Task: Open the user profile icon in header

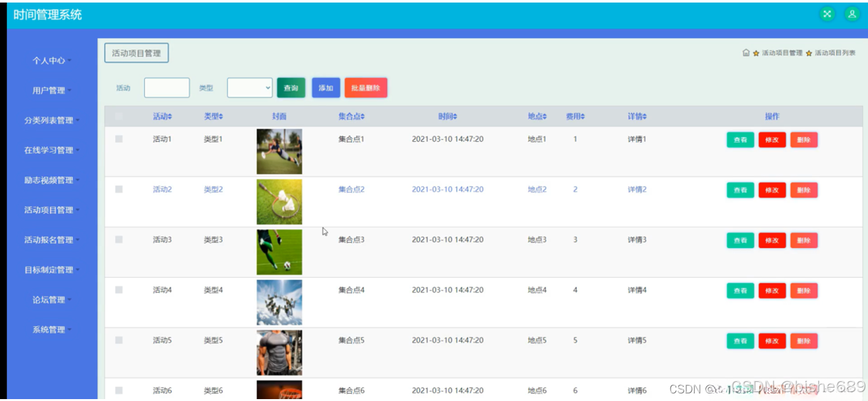Action: coord(852,14)
